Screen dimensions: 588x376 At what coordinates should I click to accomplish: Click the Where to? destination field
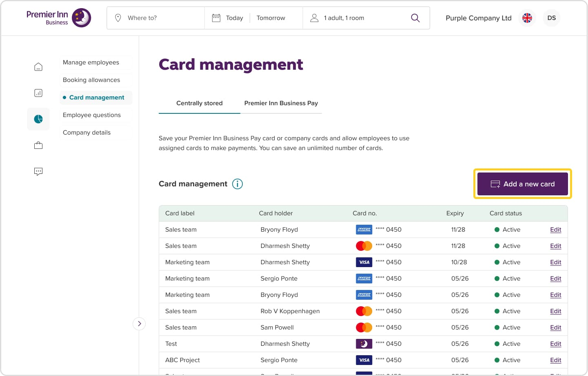click(156, 18)
